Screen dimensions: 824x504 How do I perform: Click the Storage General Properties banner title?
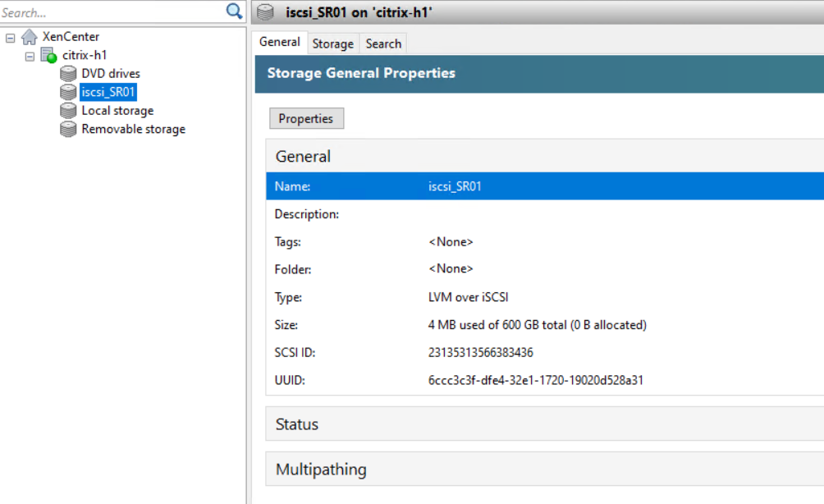[x=361, y=73]
